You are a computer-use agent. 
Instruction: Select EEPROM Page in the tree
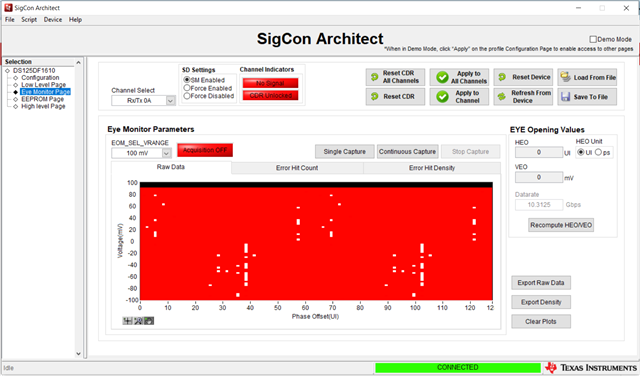tap(42, 99)
